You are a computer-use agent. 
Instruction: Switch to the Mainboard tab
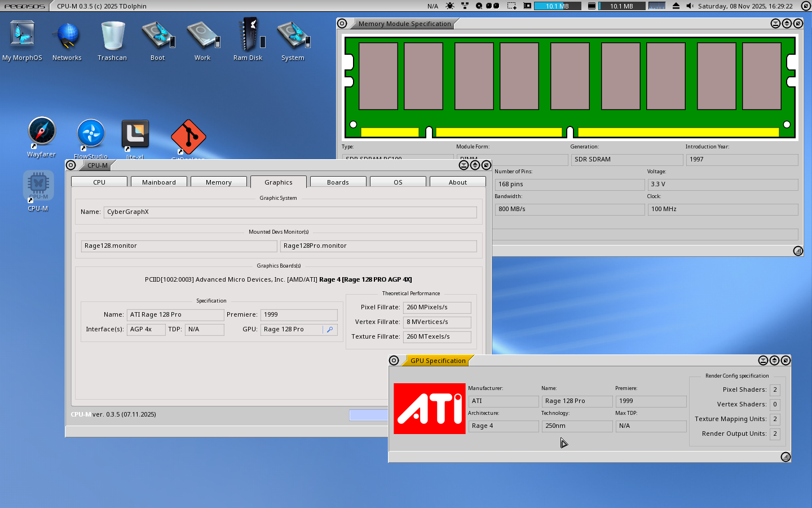pyautogui.click(x=159, y=182)
